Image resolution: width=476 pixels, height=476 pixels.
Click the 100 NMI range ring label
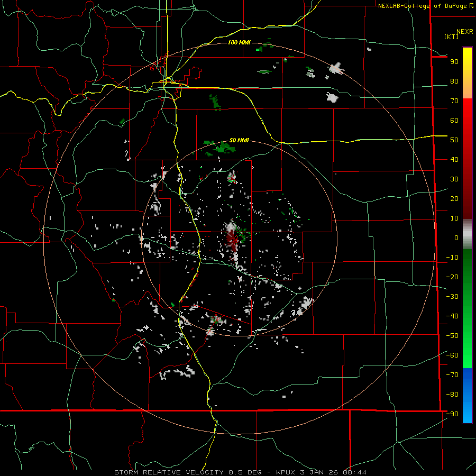[239, 42]
